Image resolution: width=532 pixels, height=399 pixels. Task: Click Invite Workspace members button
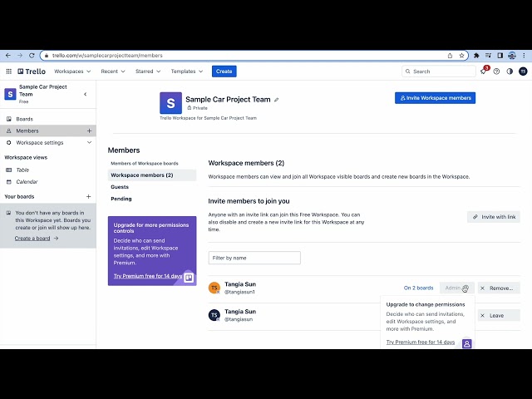coord(435,98)
